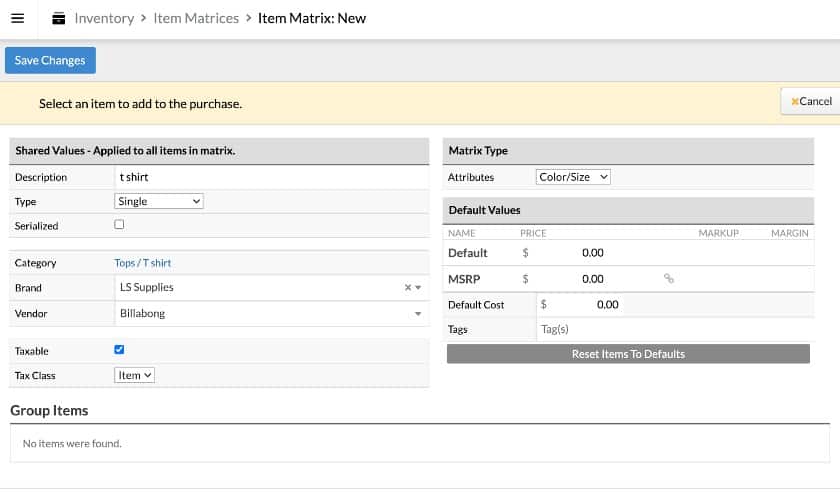The height and width of the screenshot is (499, 840).
Task: Click the Inventory register icon
Action: coord(58,18)
